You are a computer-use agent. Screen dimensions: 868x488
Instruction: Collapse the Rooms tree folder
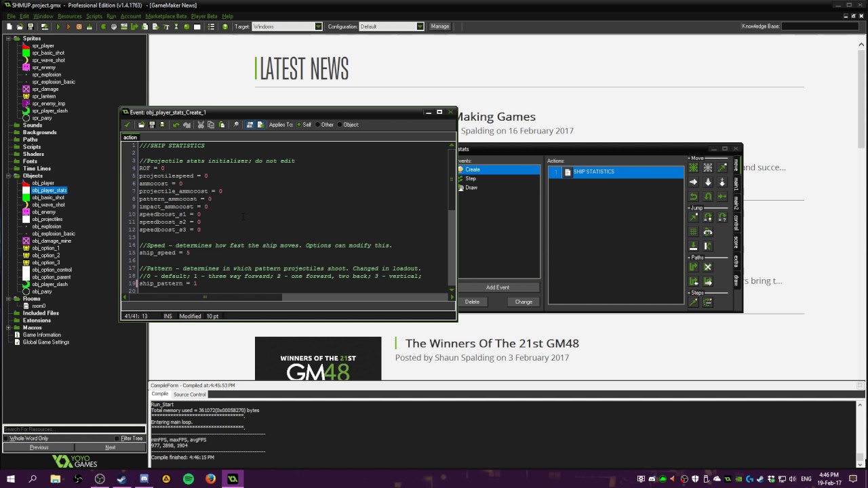point(9,299)
